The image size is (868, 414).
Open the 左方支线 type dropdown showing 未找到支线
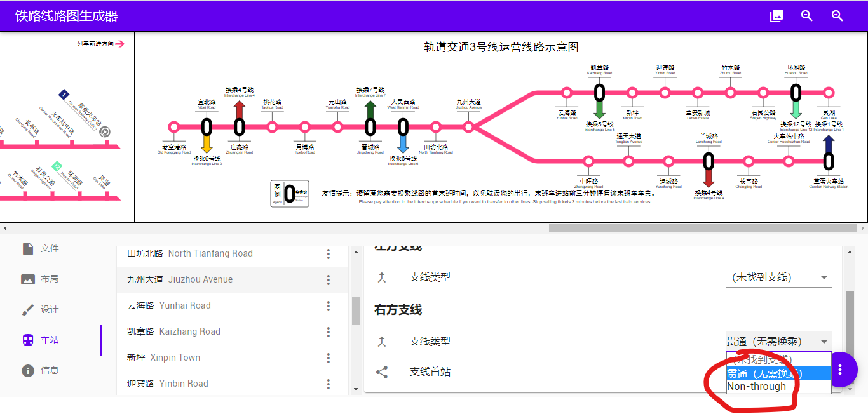(778, 277)
